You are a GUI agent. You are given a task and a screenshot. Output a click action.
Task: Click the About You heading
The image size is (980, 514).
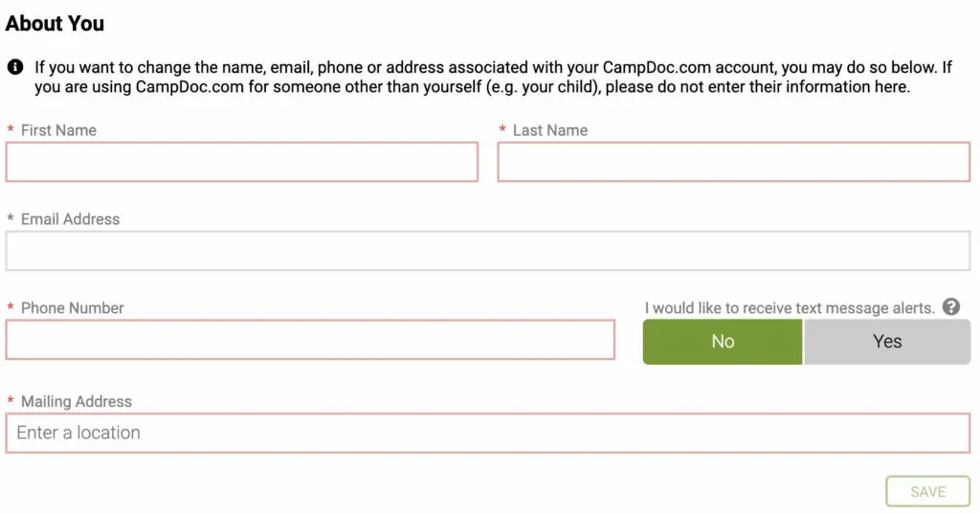coord(56,24)
